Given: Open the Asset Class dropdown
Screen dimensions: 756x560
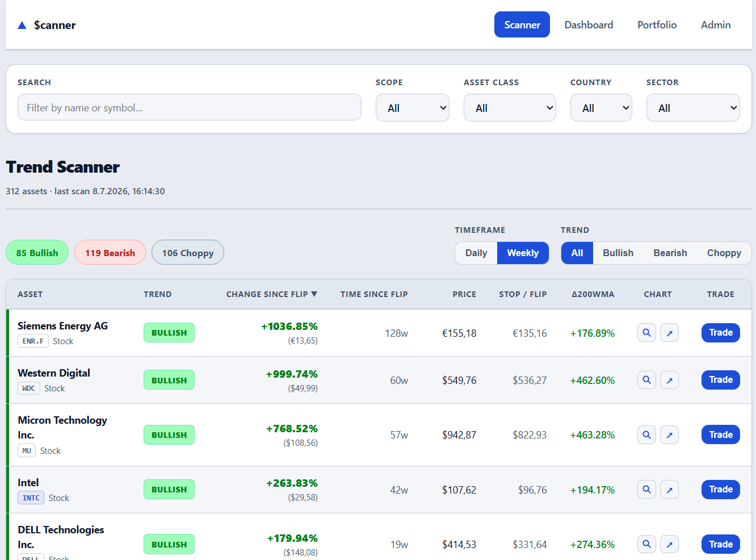Looking at the screenshot, I should pyautogui.click(x=510, y=108).
